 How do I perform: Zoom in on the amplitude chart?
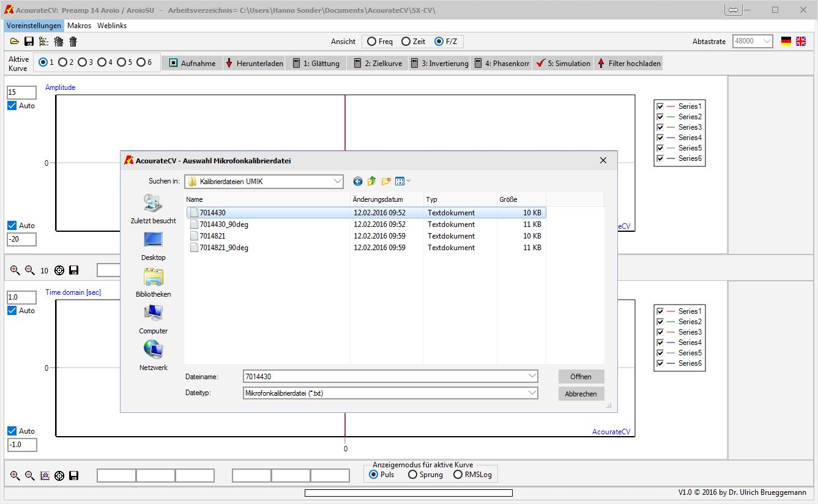(x=15, y=270)
